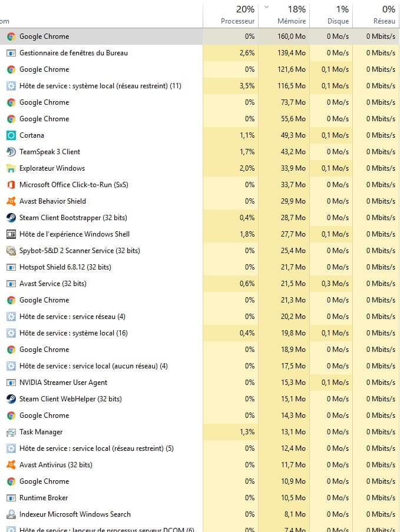Click the TeamSpeak 3 Client icon

pos(11,152)
